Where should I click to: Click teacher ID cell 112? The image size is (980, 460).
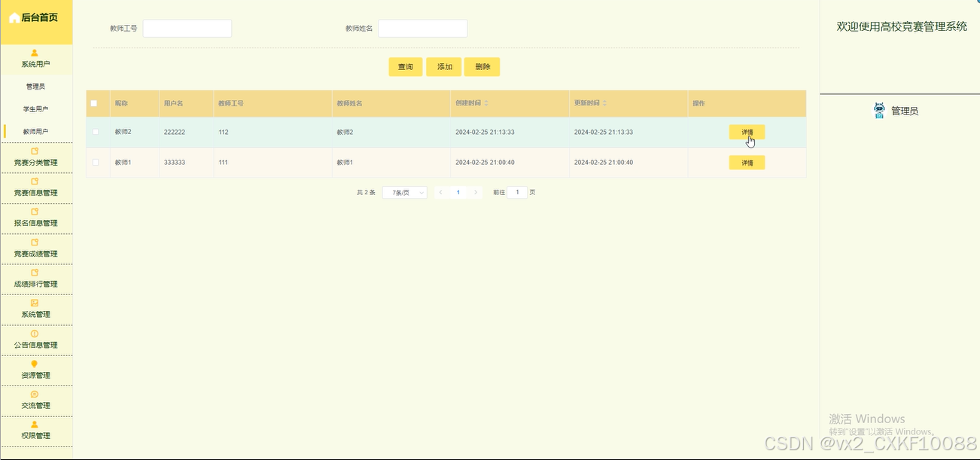(224, 132)
